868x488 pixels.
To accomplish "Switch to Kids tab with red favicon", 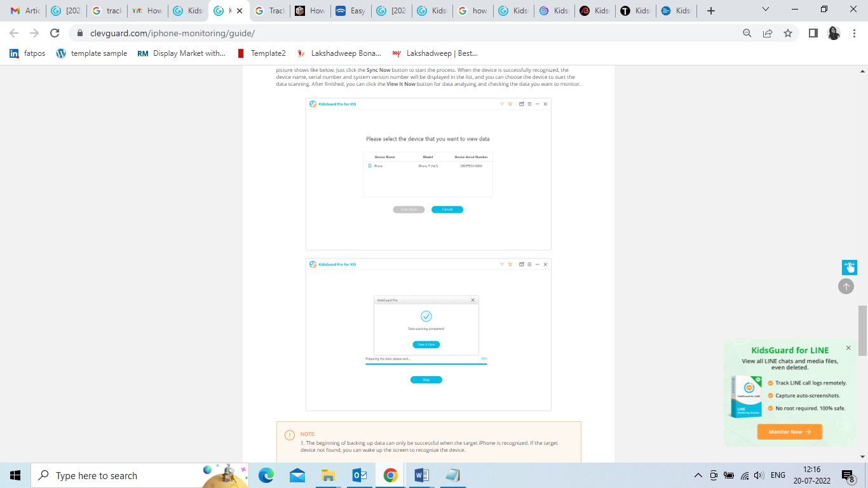I will [595, 11].
